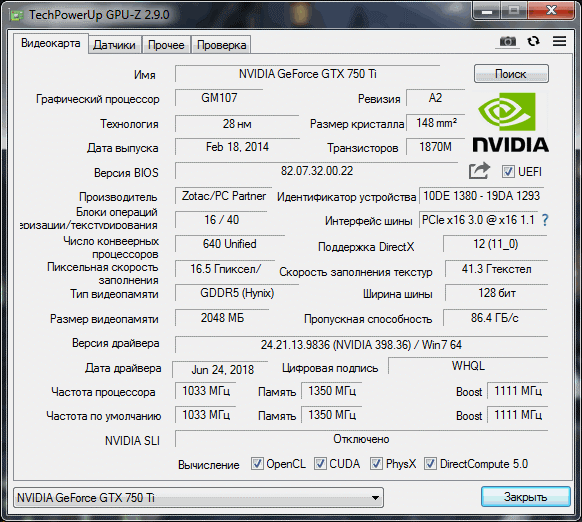The height and width of the screenshot is (522, 582).
Task: Open the Проверка tab
Action: click(x=221, y=45)
